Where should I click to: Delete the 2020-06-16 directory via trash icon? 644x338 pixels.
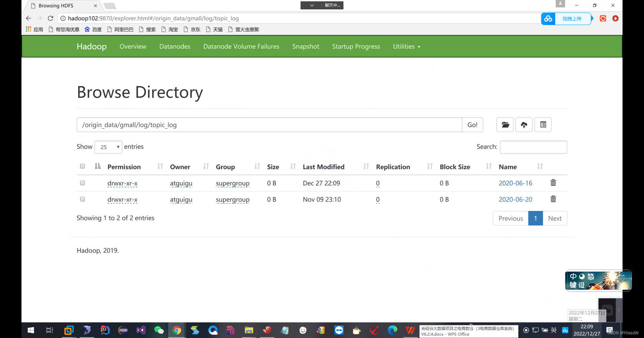pyautogui.click(x=553, y=183)
